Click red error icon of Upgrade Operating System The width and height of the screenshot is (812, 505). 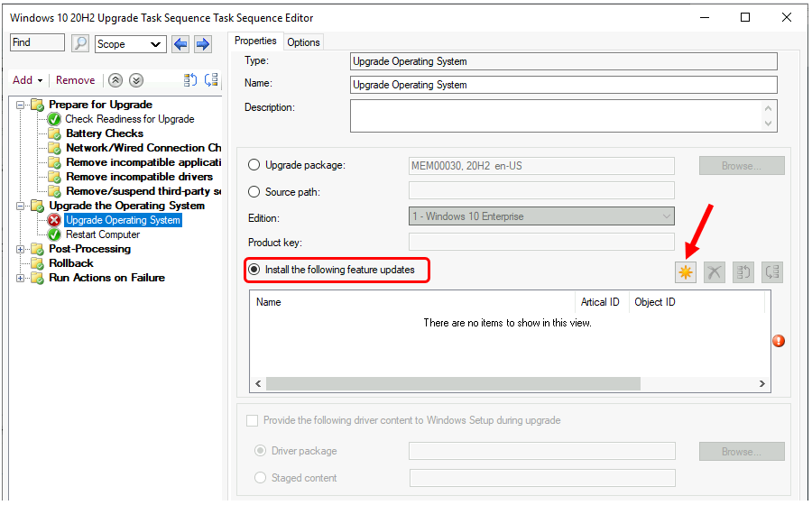tap(54, 220)
